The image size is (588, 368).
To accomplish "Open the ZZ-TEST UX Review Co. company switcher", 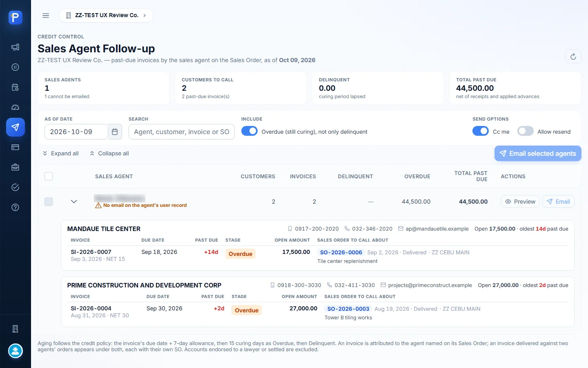I will pyautogui.click(x=106, y=16).
